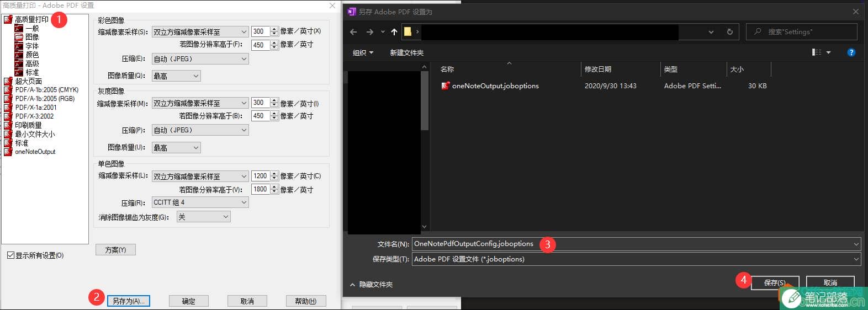Screen dimensions: 868x310
Task: Toggle the 显示所有设置 checkbox
Action: [x=10, y=255]
